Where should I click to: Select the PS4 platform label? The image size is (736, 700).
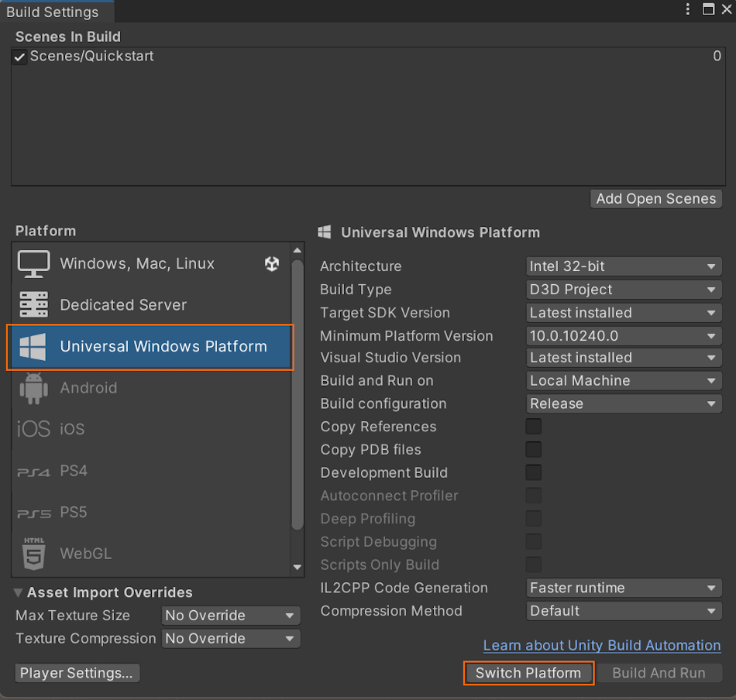74,471
